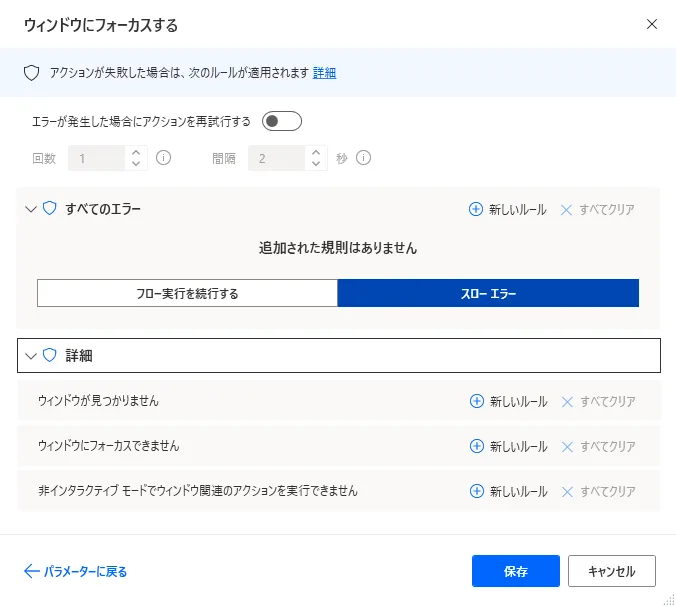
Task: Click the plus icon on ウィンドウが見つかりません row
Action: [476, 401]
